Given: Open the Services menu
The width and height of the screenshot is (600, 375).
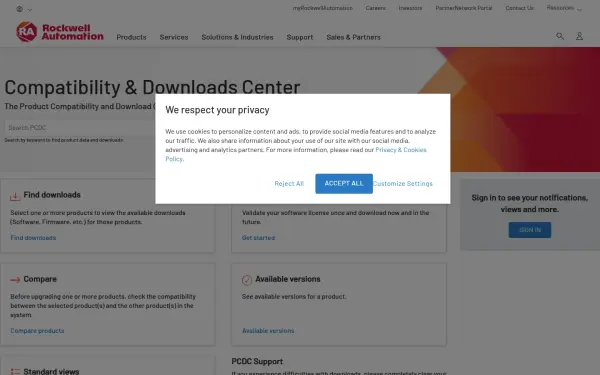Looking at the screenshot, I should (x=174, y=37).
